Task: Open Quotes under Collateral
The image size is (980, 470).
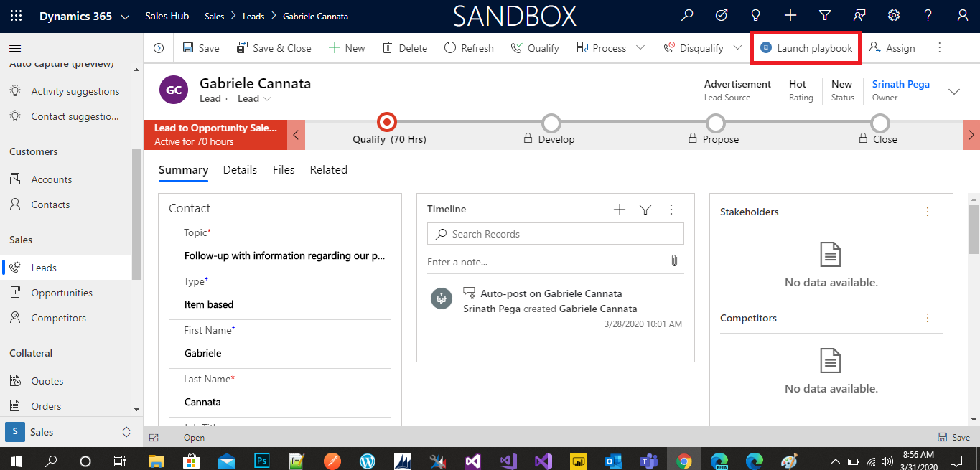Action: pyautogui.click(x=49, y=380)
